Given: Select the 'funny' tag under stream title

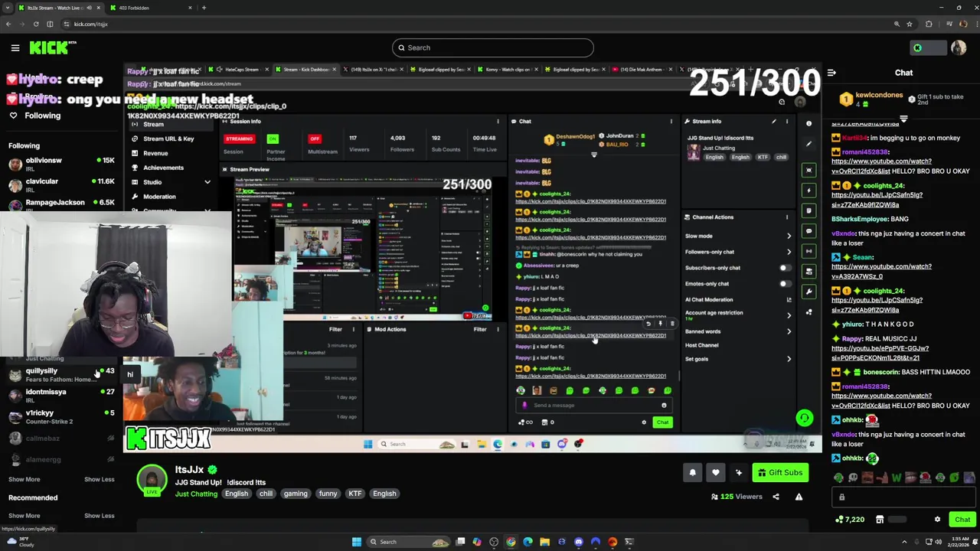Looking at the screenshot, I should click(328, 494).
